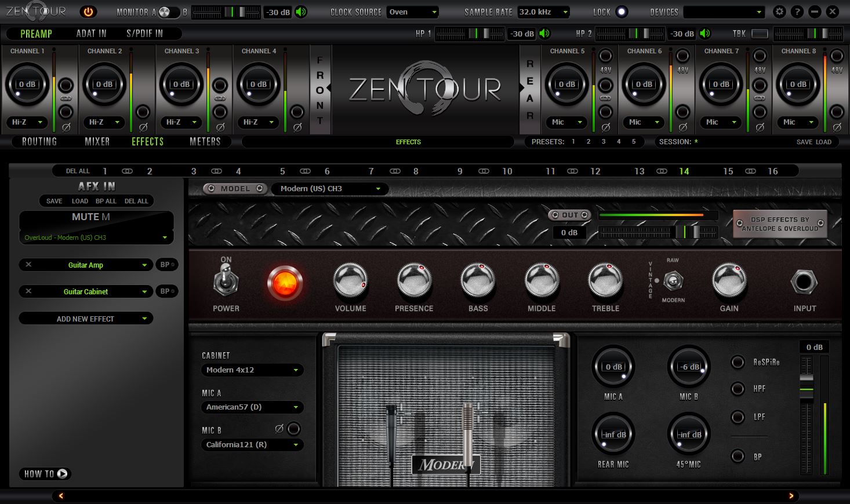Click the MIC A level knob

tap(613, 367)
